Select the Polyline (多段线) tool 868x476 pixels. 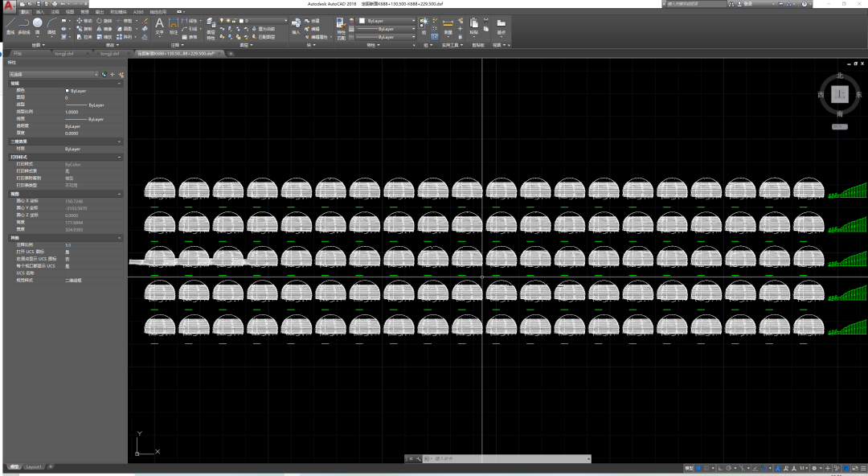click(23, 25)
